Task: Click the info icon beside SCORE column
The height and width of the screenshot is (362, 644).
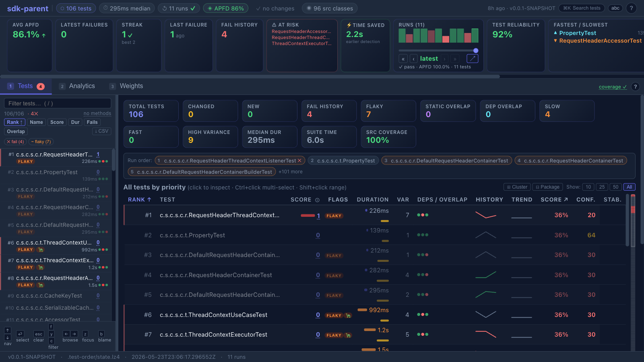Action: coord(317,200)
